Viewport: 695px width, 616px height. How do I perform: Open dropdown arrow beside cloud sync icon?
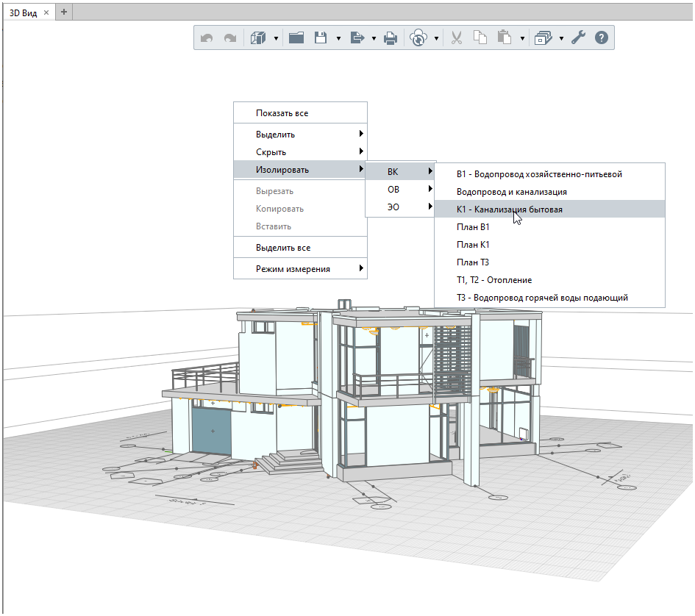(437, 39)
